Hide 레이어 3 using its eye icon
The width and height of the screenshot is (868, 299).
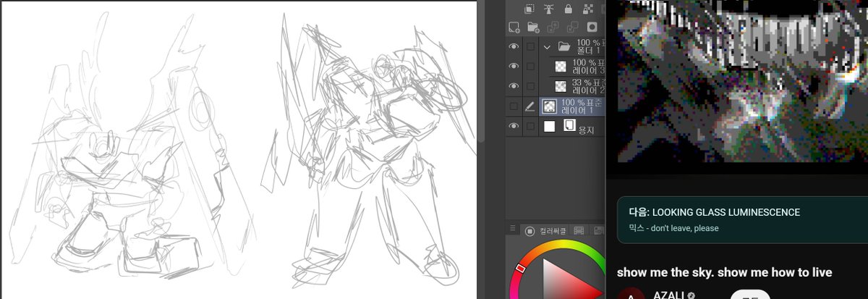click(514, 66)
